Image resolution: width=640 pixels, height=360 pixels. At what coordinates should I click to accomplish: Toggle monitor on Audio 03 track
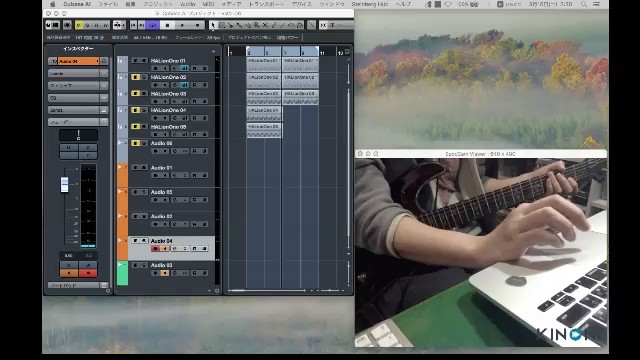pyautogui.click(x=165, y=273)
